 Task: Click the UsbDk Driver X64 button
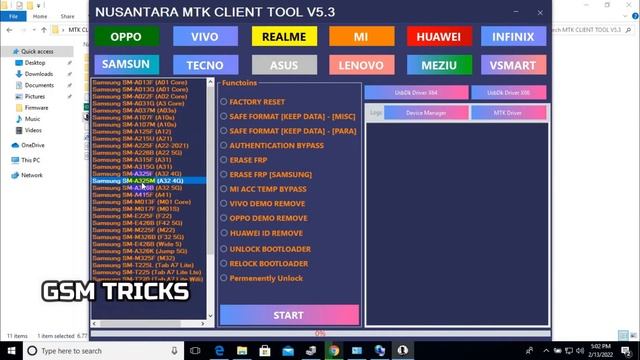click(x=416, y=93)
